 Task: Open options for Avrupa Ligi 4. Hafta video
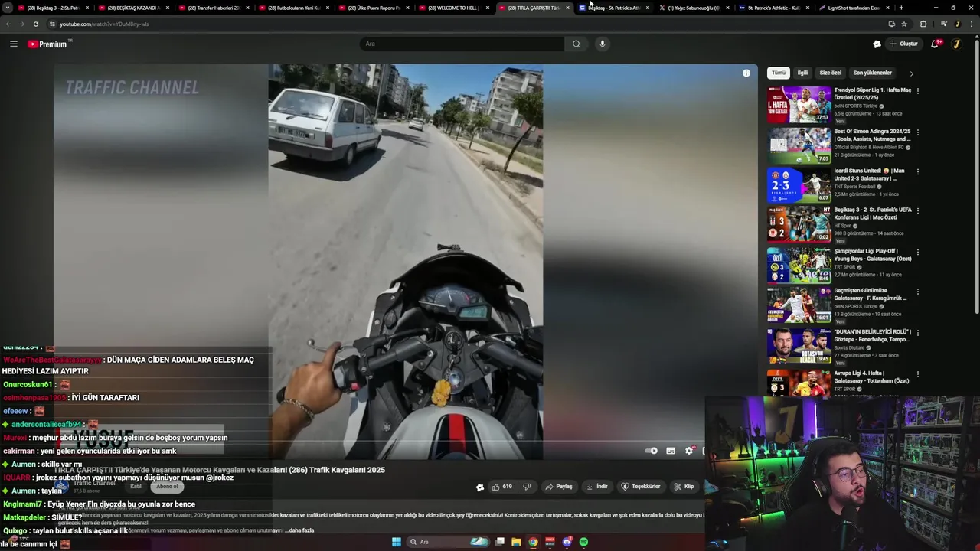pyautogui.click(x=918, y=374)
